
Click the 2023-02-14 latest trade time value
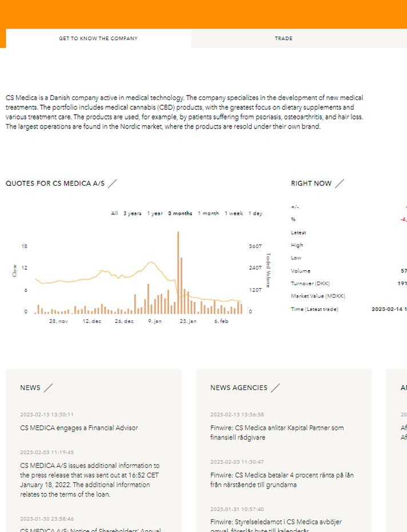click(389, 309)
